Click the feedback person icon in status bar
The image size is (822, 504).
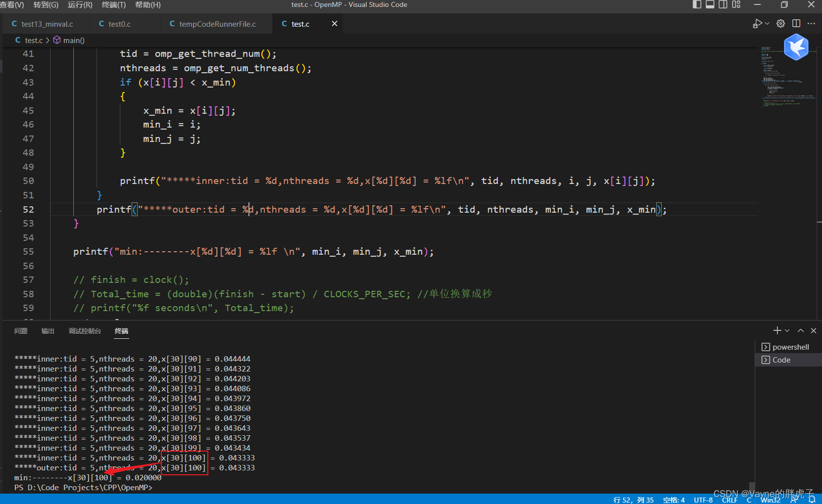pyautogui.click(x=794, y=500)
